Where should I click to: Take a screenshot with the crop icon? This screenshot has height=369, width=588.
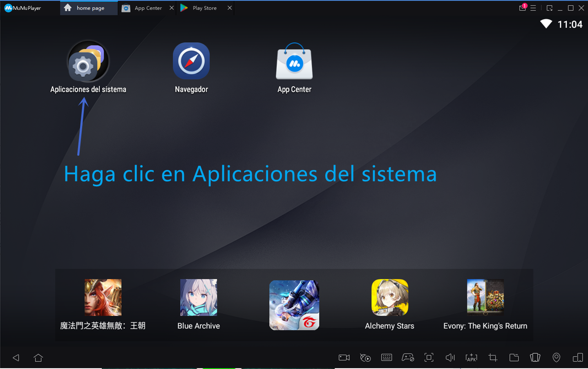coord(493,358)
